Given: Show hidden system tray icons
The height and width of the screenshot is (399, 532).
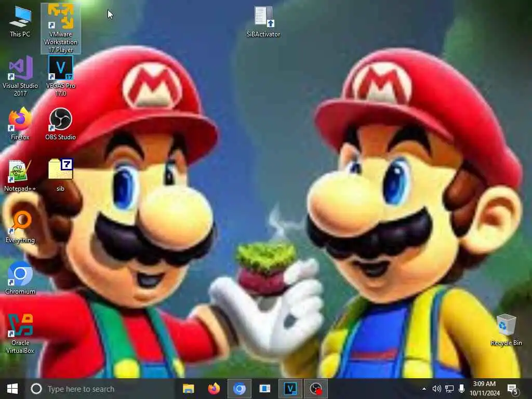Looking at the screenshot, I should click(x=424, y=389).
